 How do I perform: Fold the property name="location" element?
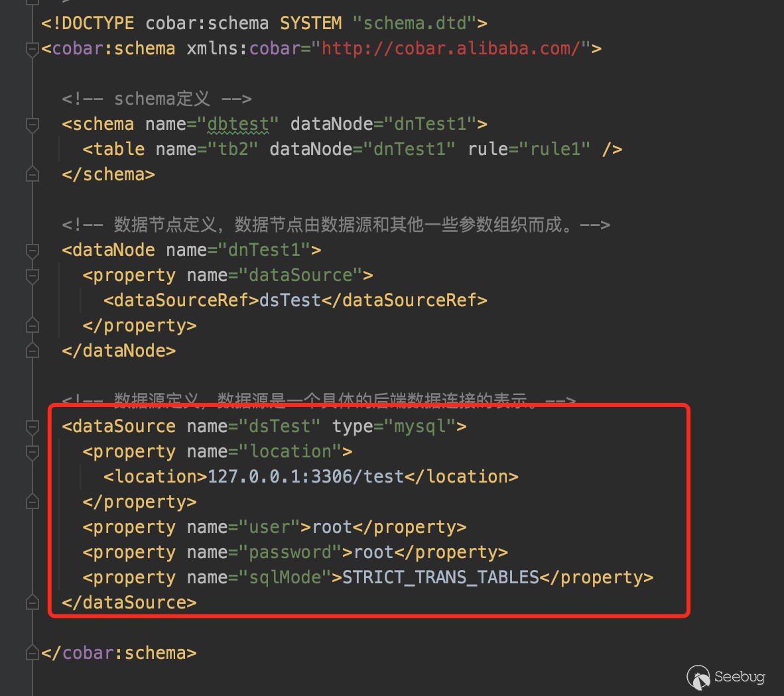coord(32,452)
